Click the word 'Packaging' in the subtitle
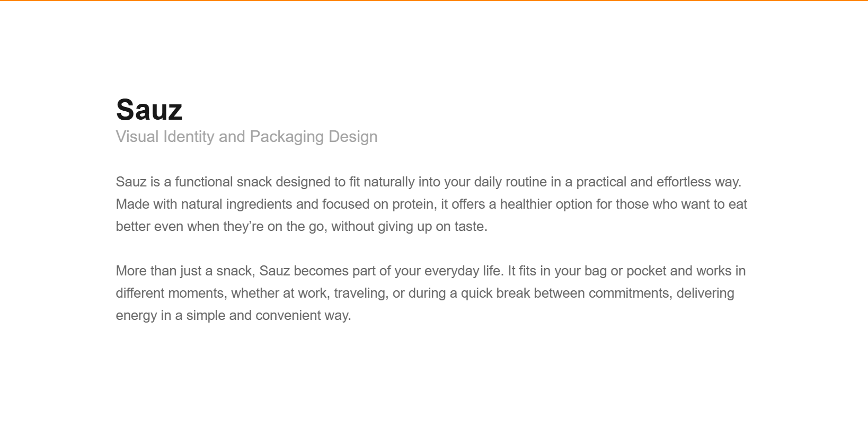868x437 pixels. 287,137
